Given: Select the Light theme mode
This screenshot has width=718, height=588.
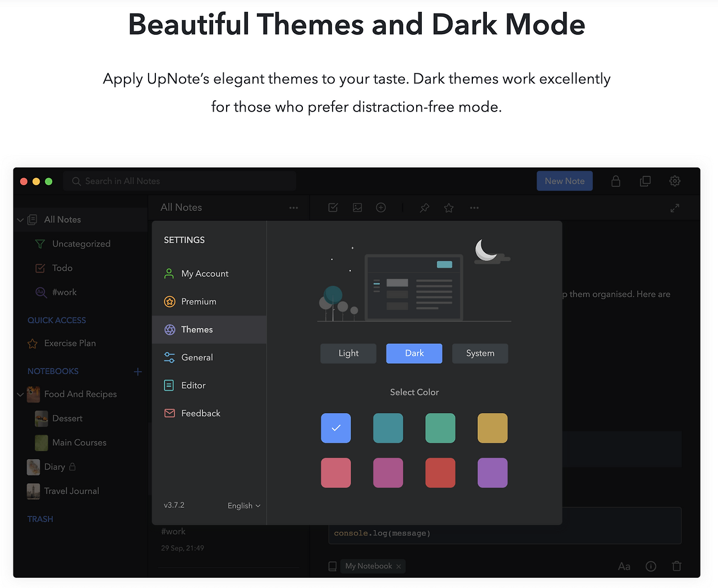Looking at the screenshot, I should [348, 353].
